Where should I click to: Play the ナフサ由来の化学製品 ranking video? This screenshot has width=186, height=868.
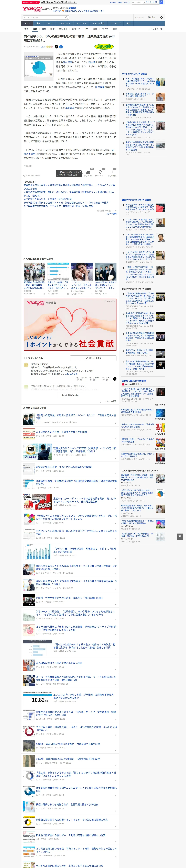tap(160, 336)
